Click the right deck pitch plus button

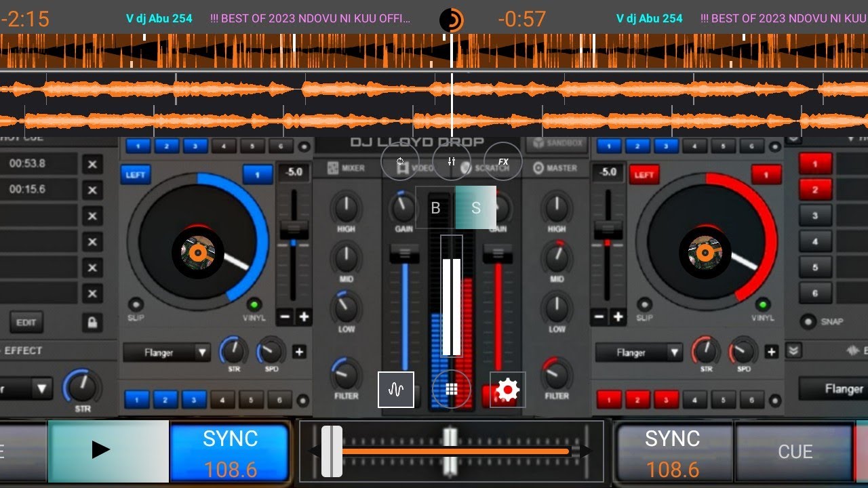pyautogui.click(x=618, y=317)
